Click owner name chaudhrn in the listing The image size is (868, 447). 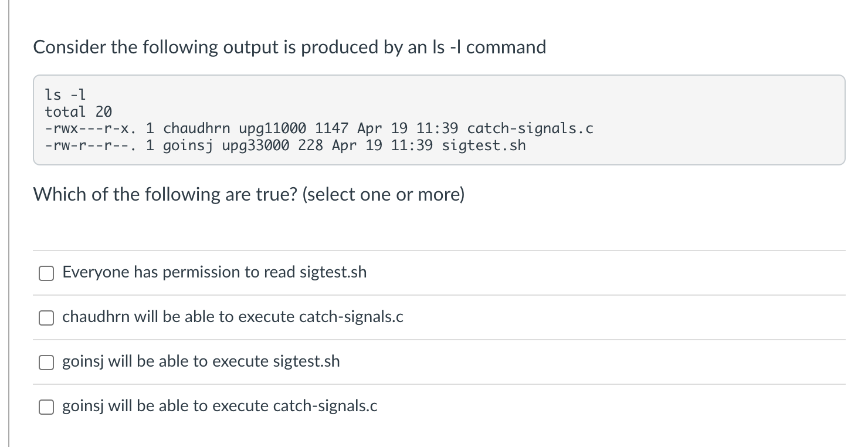[x=196, y=128]
